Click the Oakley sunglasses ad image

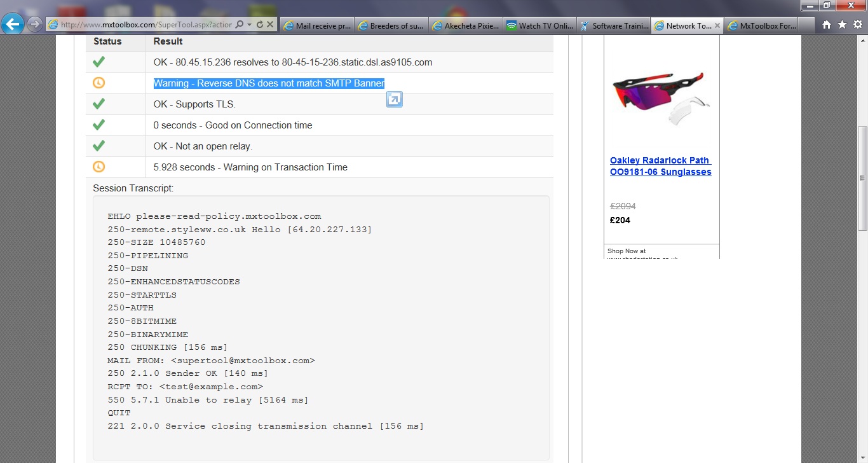[661, 99]
